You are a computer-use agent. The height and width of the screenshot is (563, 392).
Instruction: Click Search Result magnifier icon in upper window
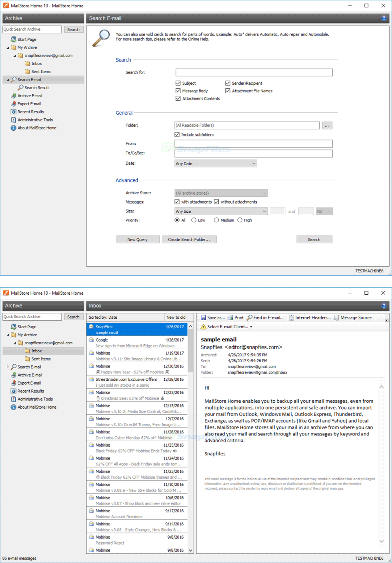pyautogui.click(x=20, y=88)
